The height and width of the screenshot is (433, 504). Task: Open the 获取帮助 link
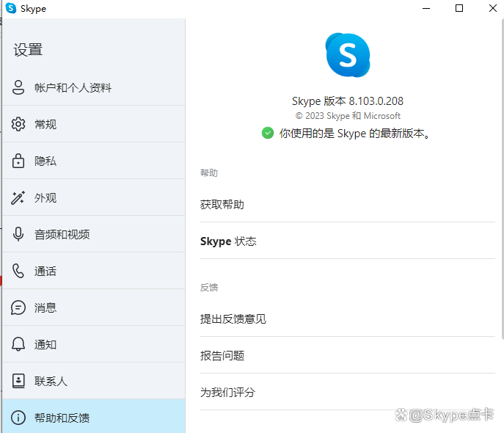pyautogui.click(x=348, y=205)
